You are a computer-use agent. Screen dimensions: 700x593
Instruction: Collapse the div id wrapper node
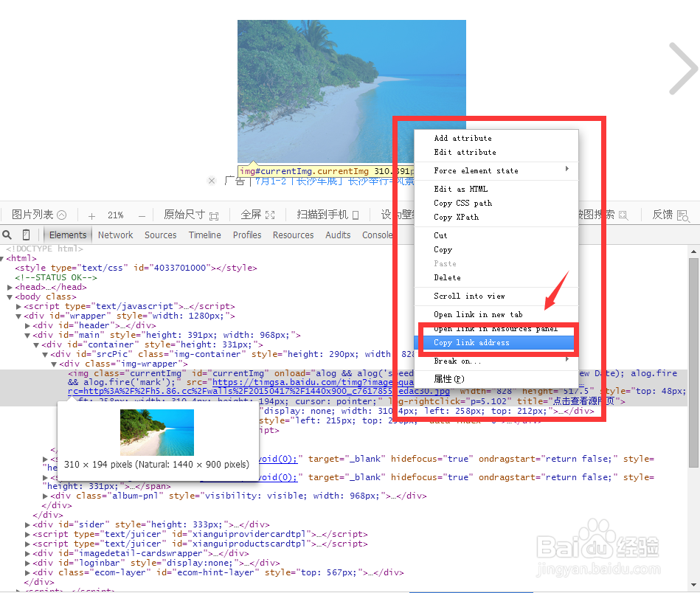click(18, 316)
